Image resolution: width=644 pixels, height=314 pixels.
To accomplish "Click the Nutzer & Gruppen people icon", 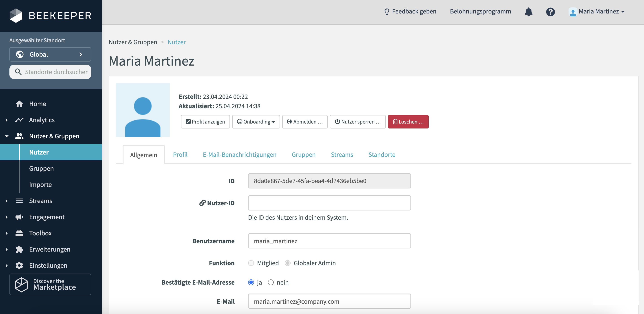I will click(x=19, y=136).
